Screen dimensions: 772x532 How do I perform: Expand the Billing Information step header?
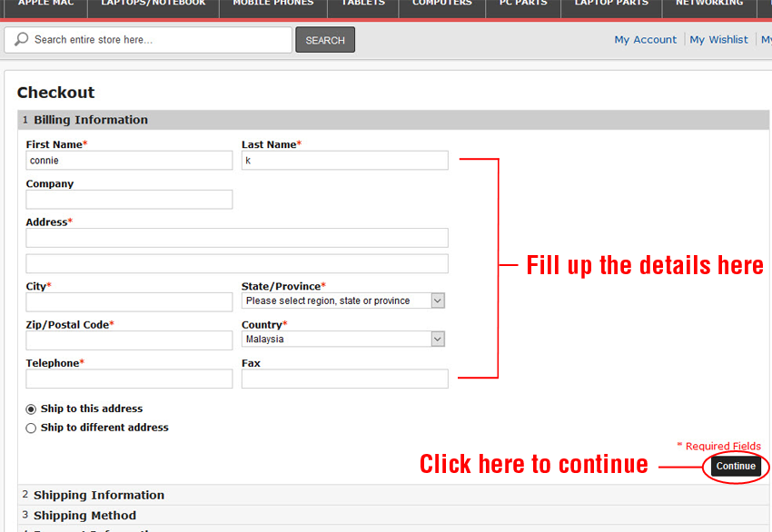[x=393, y=120]
